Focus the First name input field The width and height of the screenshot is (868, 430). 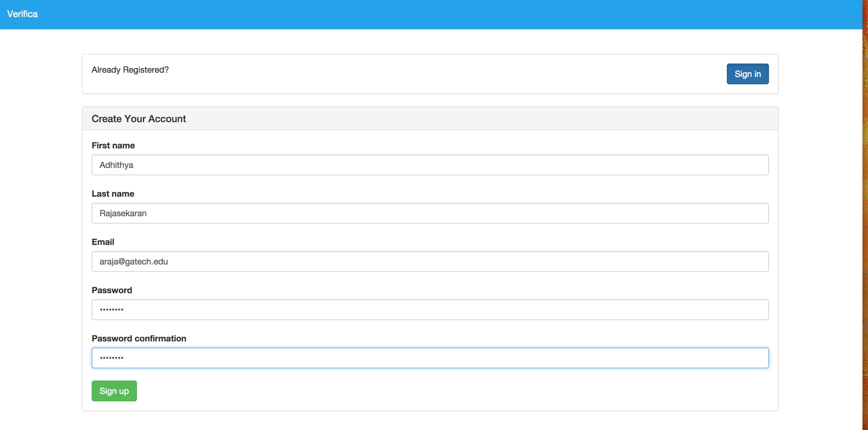pos(430,165)
